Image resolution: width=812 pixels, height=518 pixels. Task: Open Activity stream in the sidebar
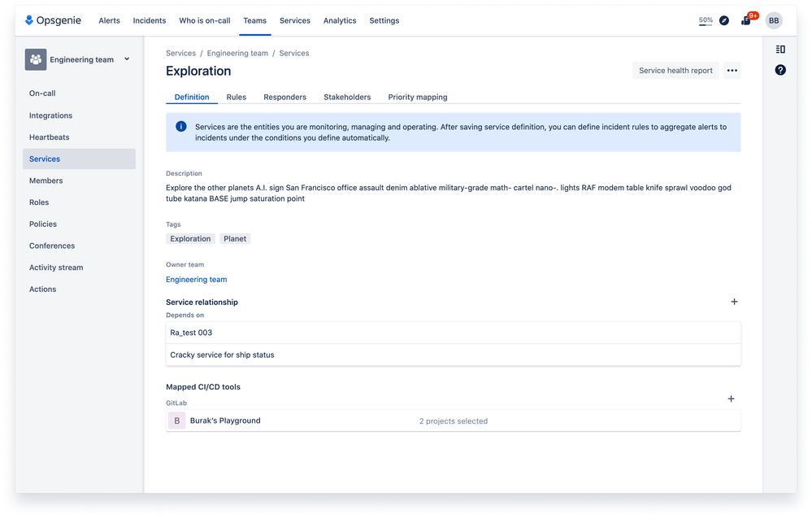(79, 268)
